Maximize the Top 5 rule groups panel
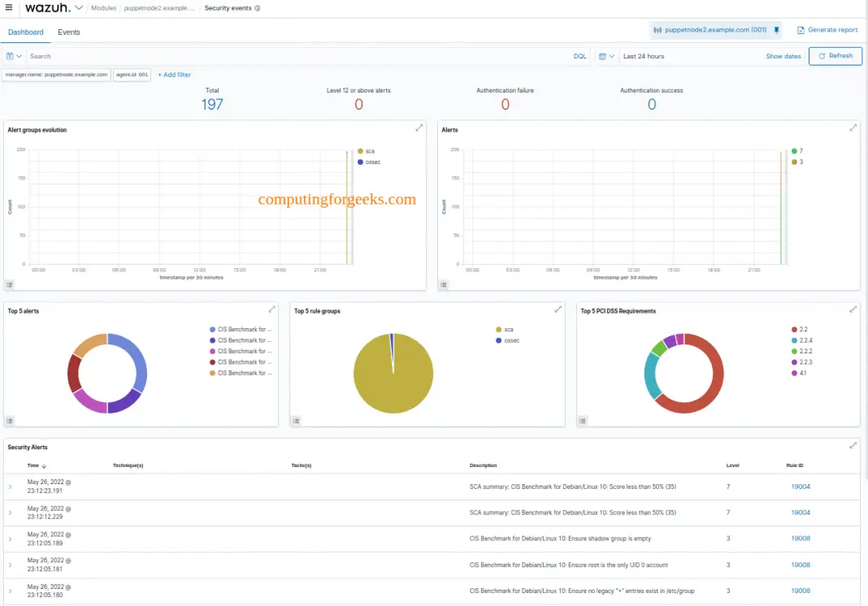 [x=558, y=309]
